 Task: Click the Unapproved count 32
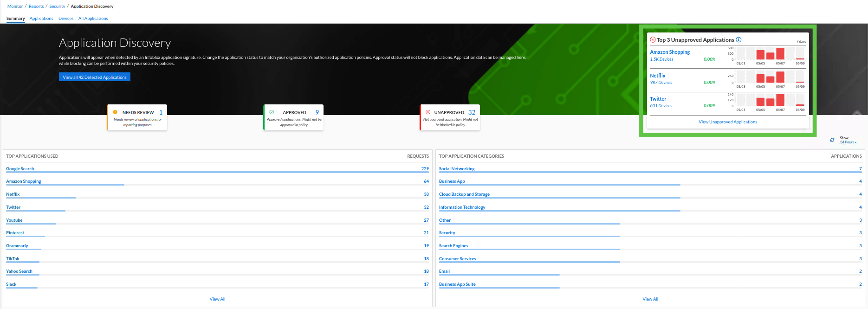click(472, 112)
